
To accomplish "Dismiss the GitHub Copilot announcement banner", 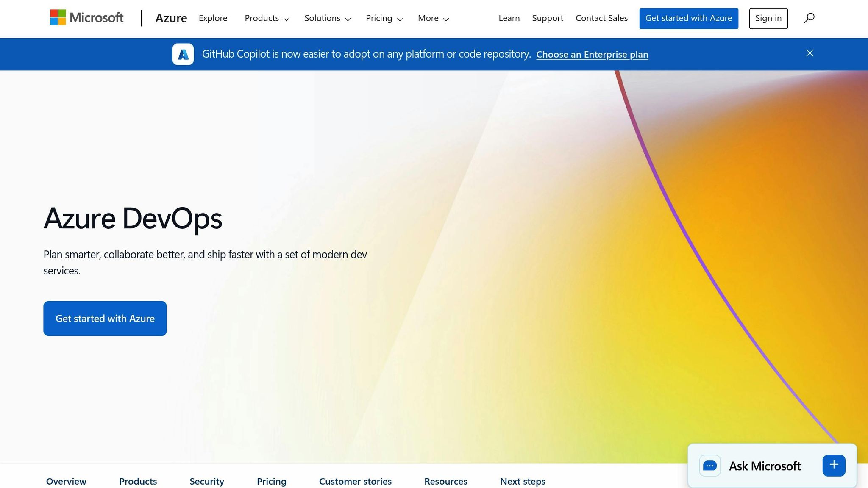I will [x=809, y=53].
